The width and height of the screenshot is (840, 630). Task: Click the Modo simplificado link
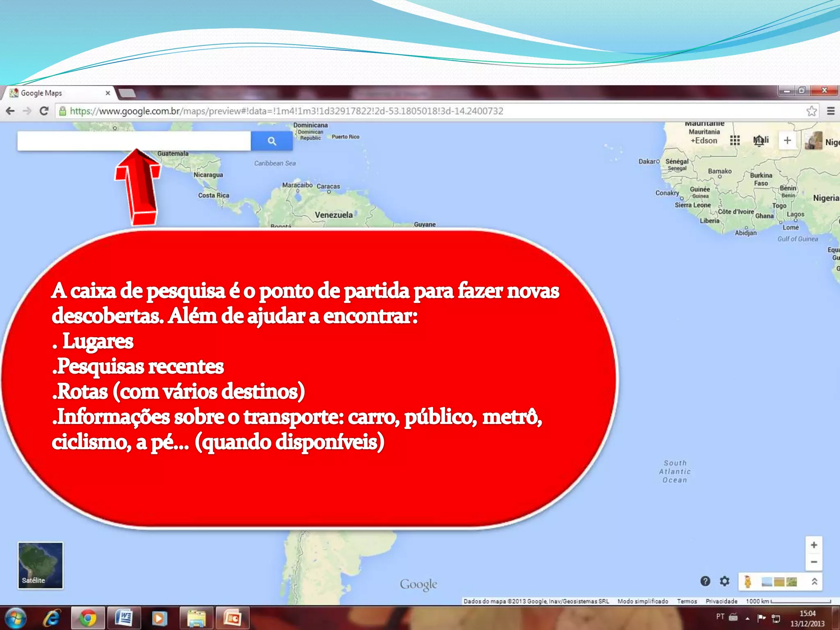[643, 601]
